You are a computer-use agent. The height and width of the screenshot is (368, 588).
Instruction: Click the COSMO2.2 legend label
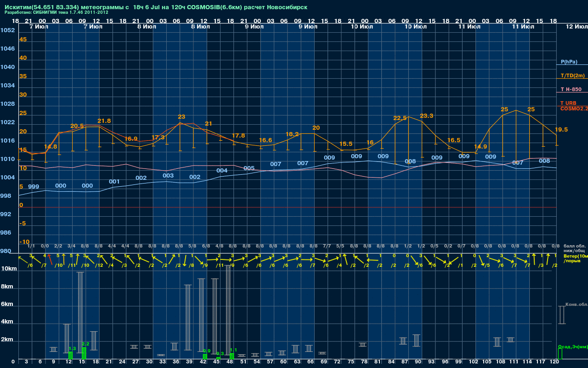tap(574, 109)
